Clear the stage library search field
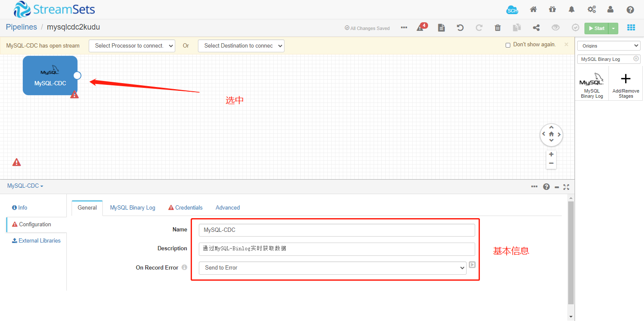This screenshot has width=644, height=321. 636,59
